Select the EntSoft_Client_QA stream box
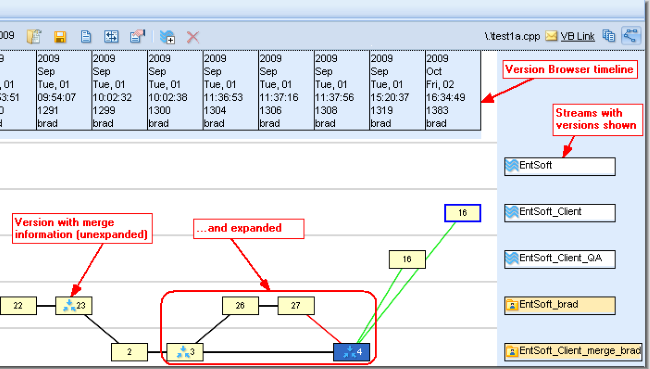The height and width of the screenshot is (369, 650). pyautogui.click(x=560, y=259)
